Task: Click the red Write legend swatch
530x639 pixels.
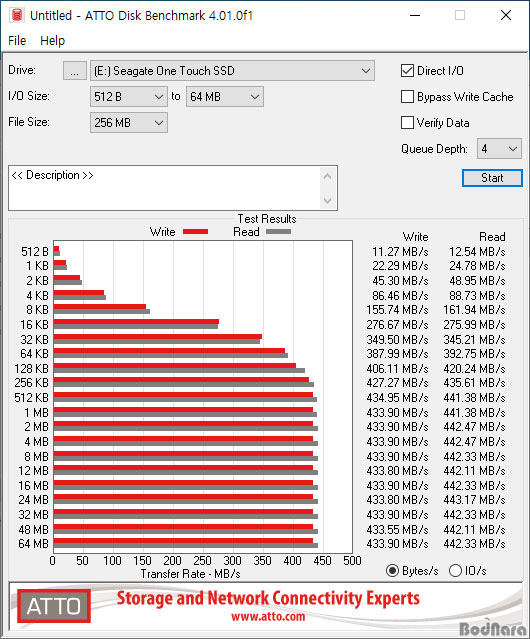Action: pos(196,231)
